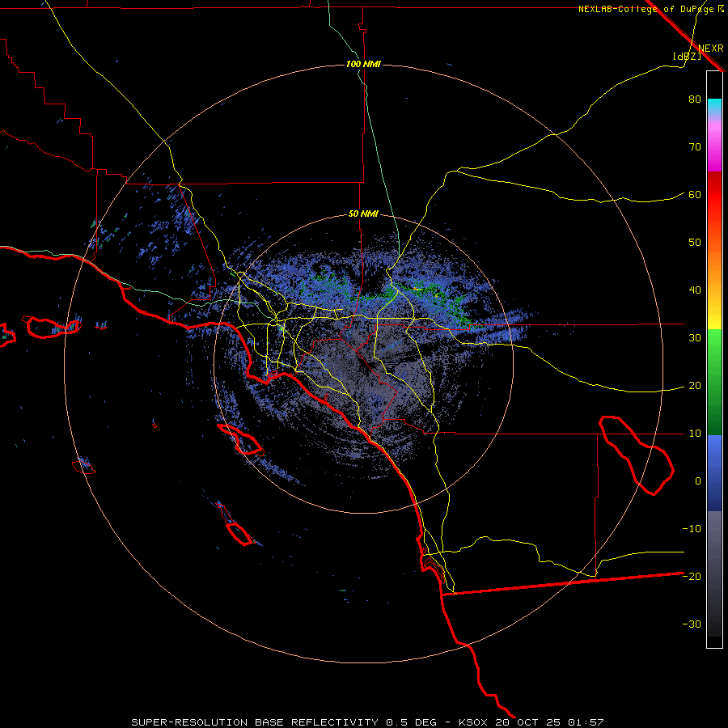Click the cyan top segment of color bar
728x728 pixels.
coord(714,107)
